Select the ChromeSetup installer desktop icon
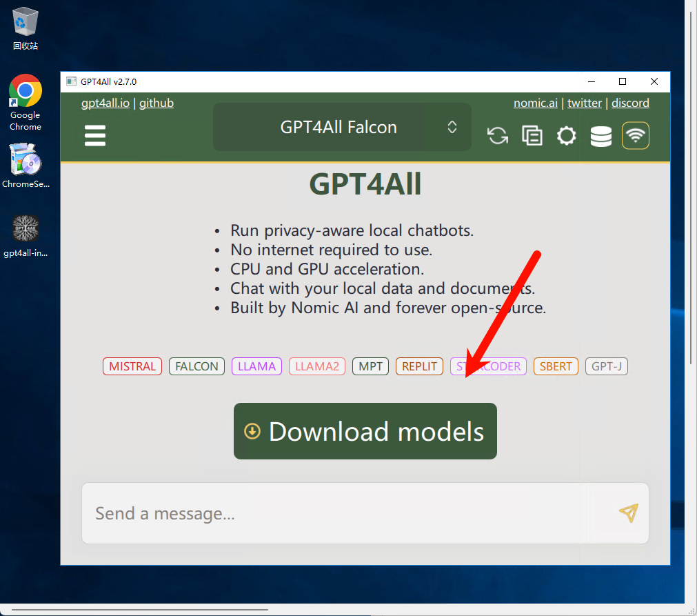This screenshot has width=697, height=616. click(26, 166)
